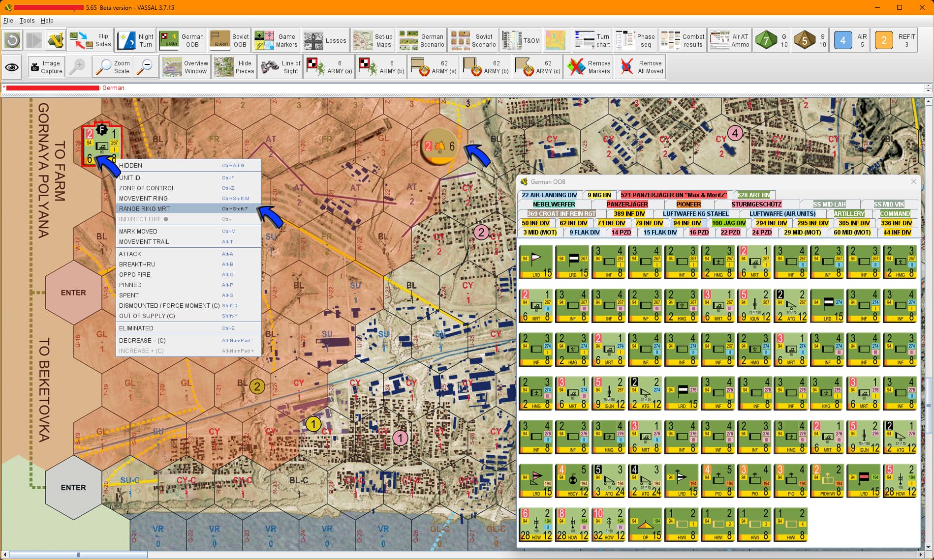Roll the green G 10 die
Viewport: 934px width, 560px height.
coord(773,40)
